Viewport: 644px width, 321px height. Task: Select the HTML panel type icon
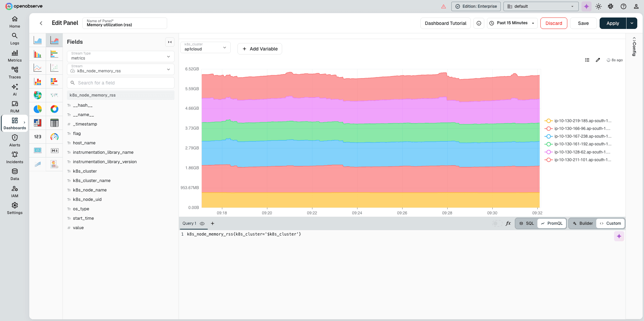coord(38,150)
